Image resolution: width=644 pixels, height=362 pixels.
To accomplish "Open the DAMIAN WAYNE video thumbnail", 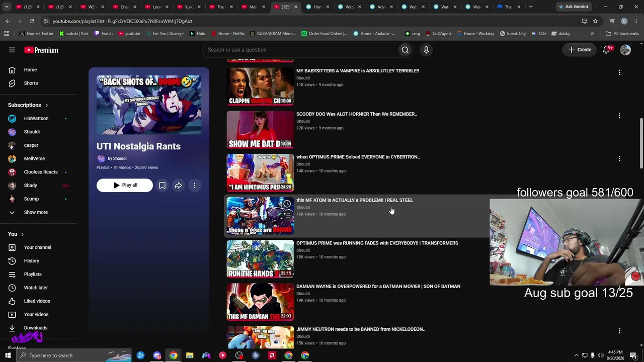I will tap(260, 302).
